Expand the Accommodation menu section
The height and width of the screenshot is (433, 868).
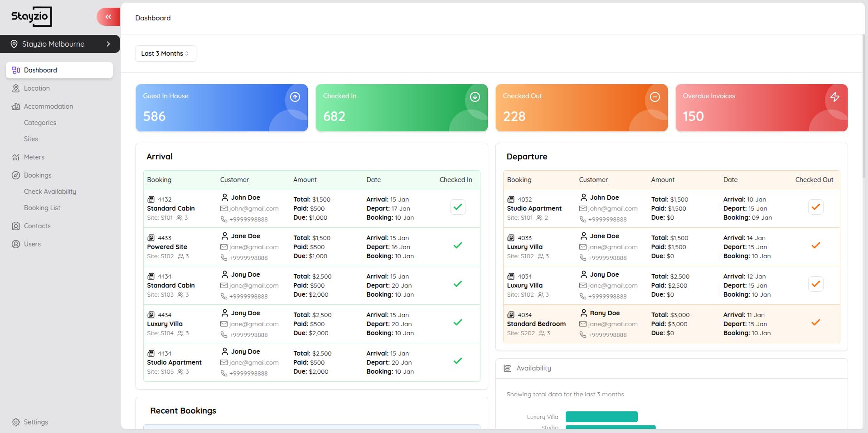(x=59, y=106)
